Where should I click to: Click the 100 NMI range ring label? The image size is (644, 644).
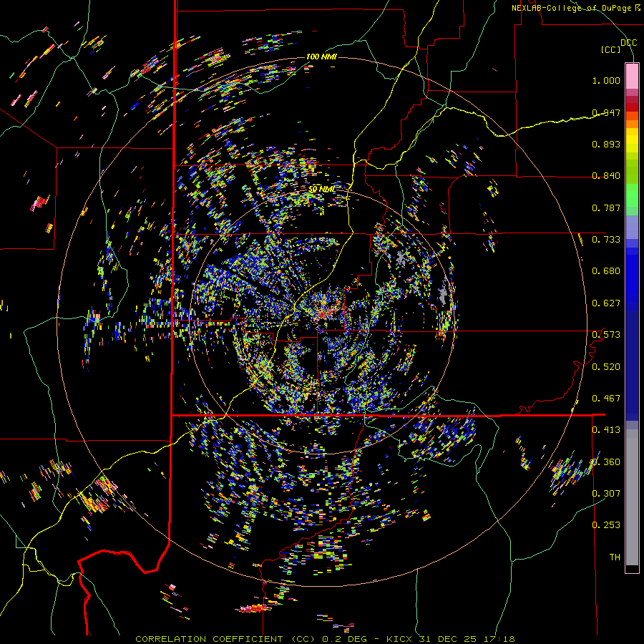pyautogui.click(x=321, y=57)
